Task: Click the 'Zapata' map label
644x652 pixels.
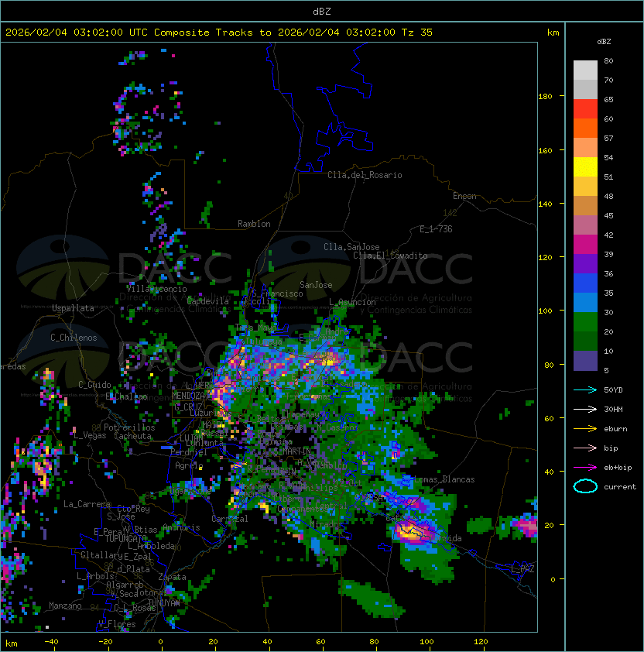Action: click(172, 577)
